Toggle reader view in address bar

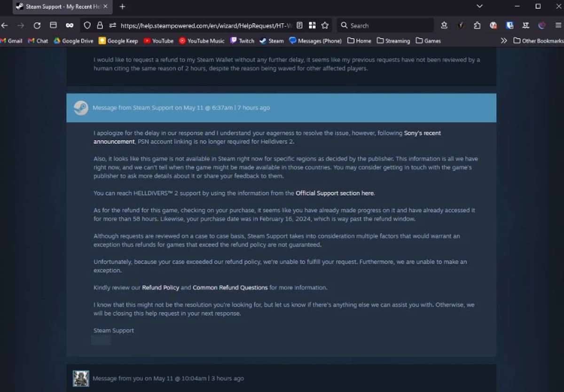pos(299,25)
